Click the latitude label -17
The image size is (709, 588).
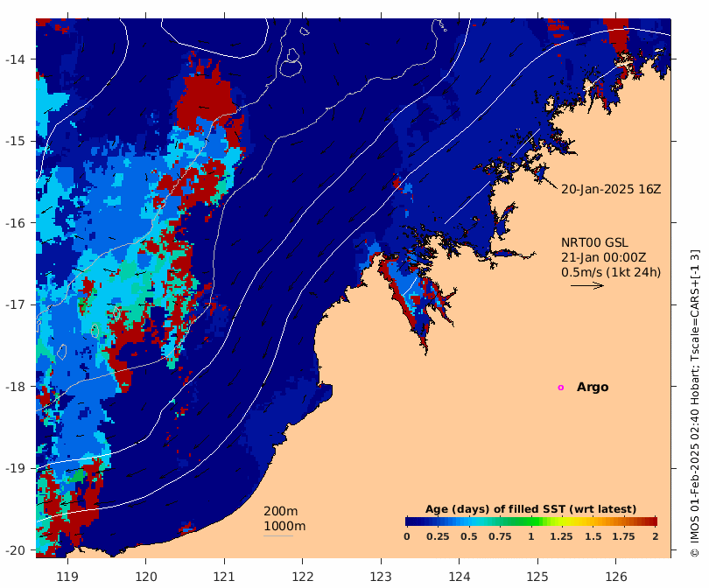click(15, 304)
